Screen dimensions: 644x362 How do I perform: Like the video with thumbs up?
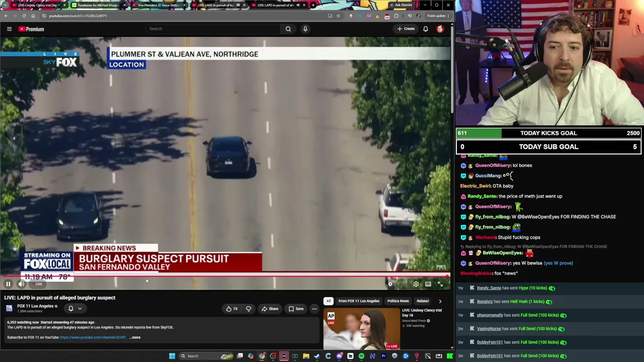tap(232, 309)
